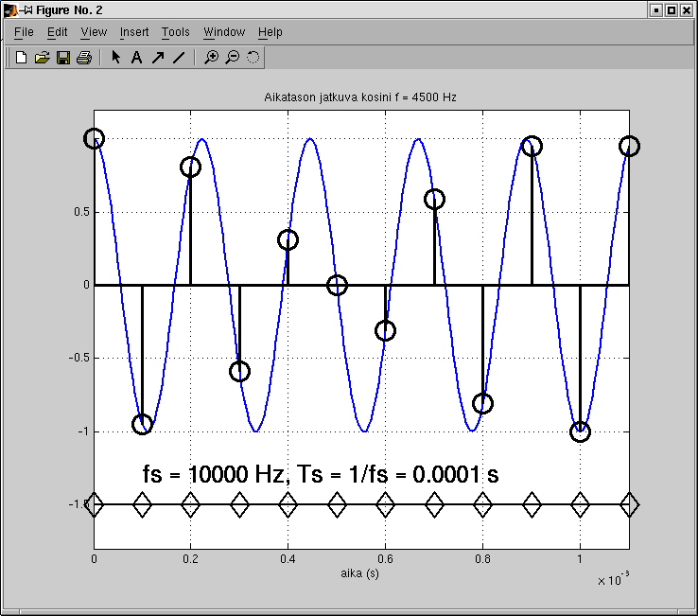
Task: Click the window menu icon in the title bar
Action: tap(9, 9)
